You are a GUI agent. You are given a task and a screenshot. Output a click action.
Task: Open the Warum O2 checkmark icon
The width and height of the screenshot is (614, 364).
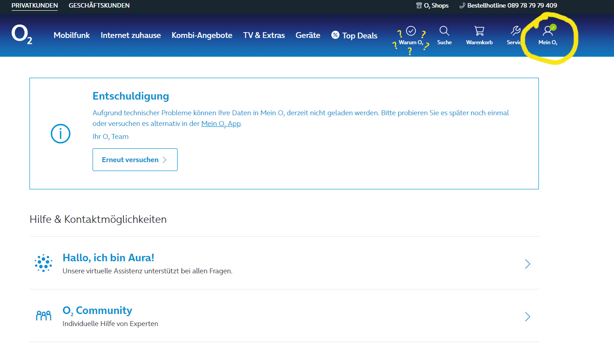pos(411,31)
